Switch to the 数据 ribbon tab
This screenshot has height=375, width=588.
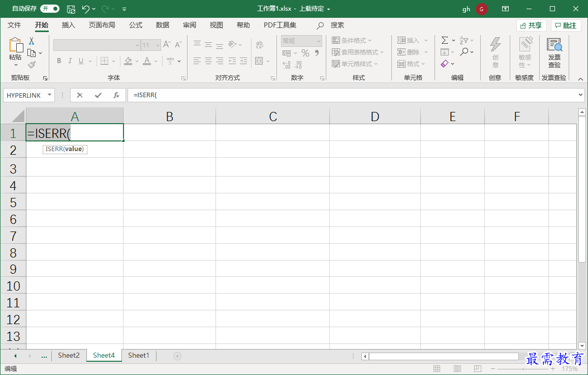(x=163, y=25)
